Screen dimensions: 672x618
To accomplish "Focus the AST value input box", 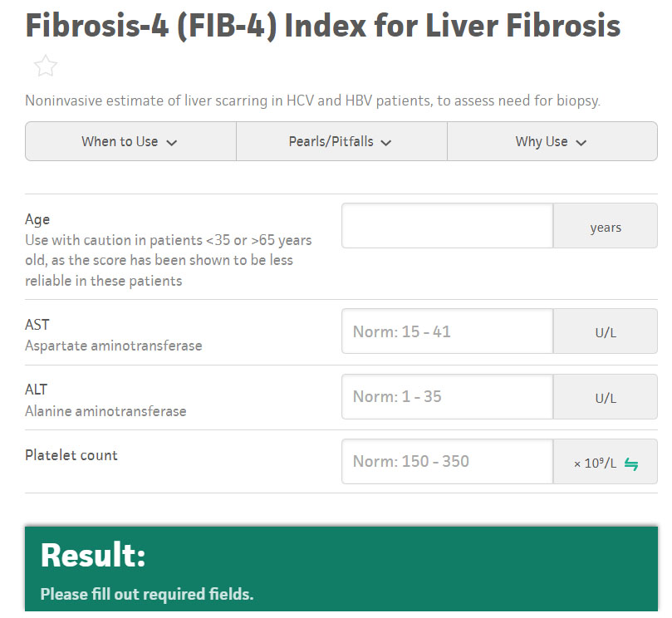I will coord(447,331).
